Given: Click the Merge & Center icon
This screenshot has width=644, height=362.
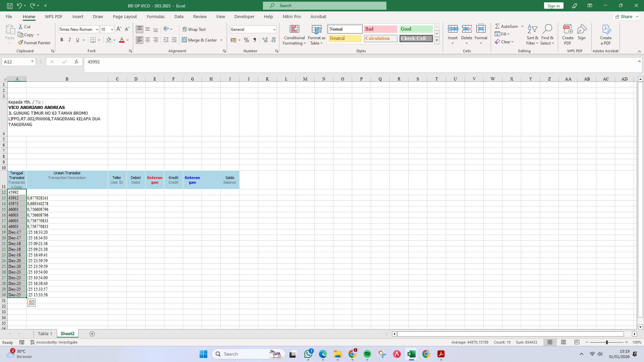Looking at the screenshot, I should [184, 40].
